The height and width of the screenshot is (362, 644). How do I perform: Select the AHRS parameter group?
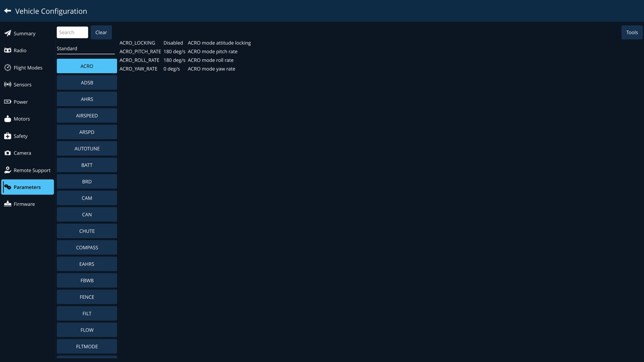pyautogui.click(x=87, y=99)
